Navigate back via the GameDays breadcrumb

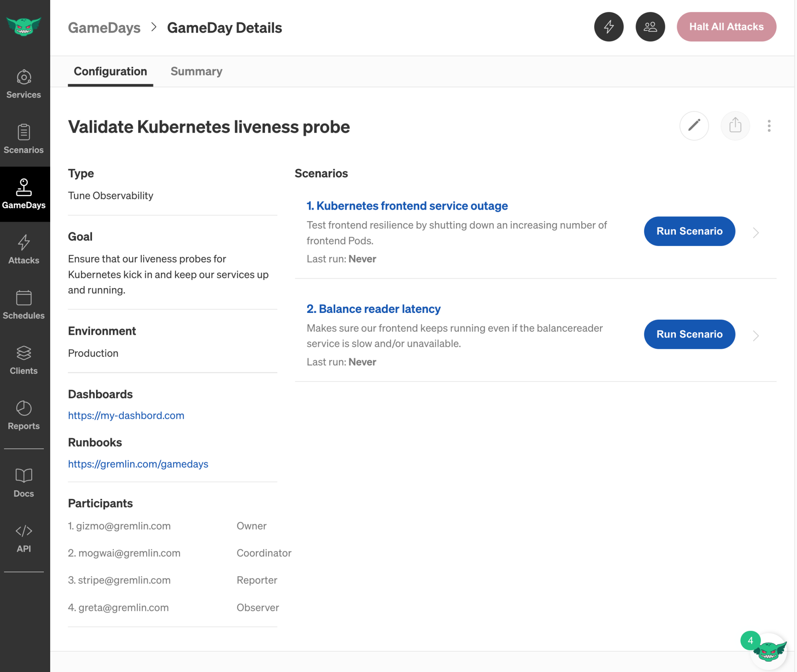coord(104,27)
